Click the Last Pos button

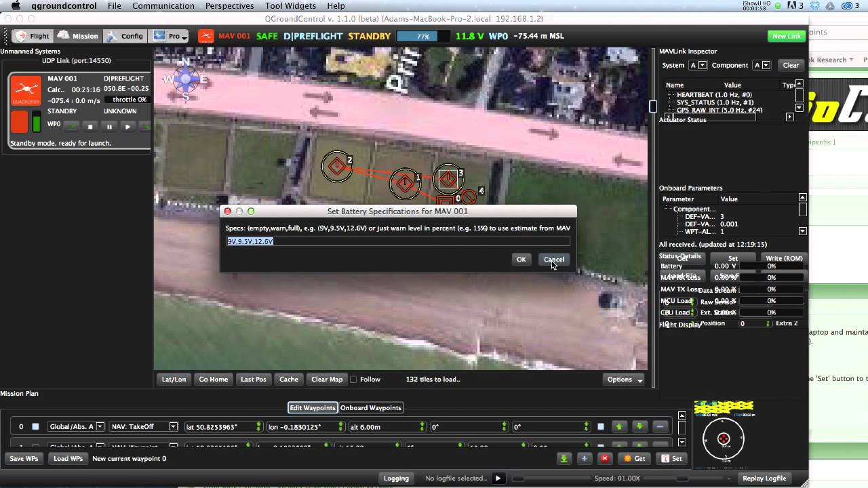click(x=254, y=379)
